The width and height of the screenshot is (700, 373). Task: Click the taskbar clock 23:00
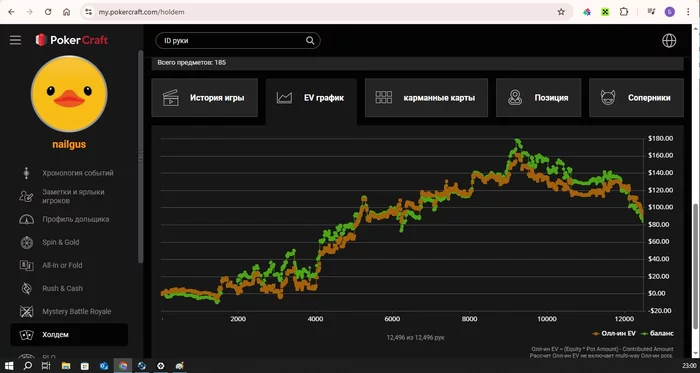(689, 366)
